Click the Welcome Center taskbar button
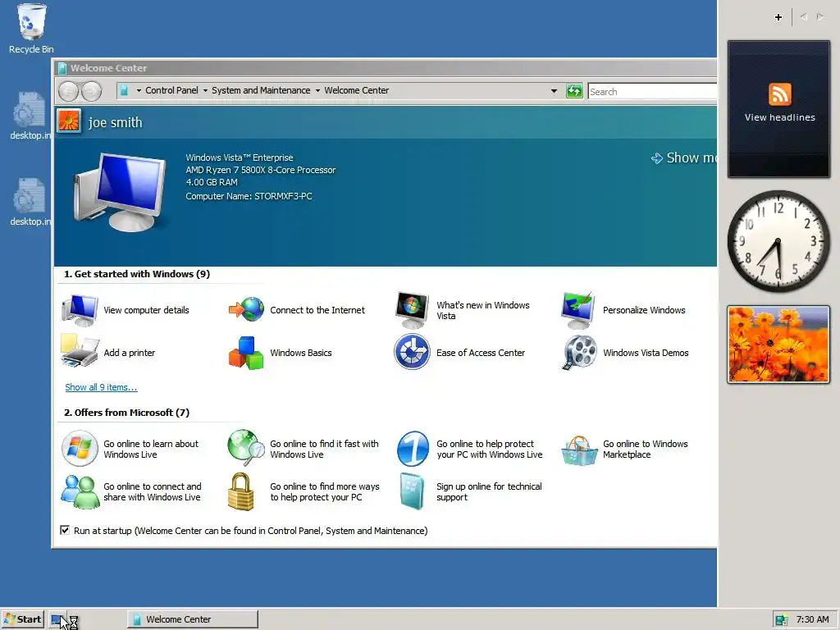Image resolution: width=840 pixels, height=630 pixels. [x=193, y=619]
